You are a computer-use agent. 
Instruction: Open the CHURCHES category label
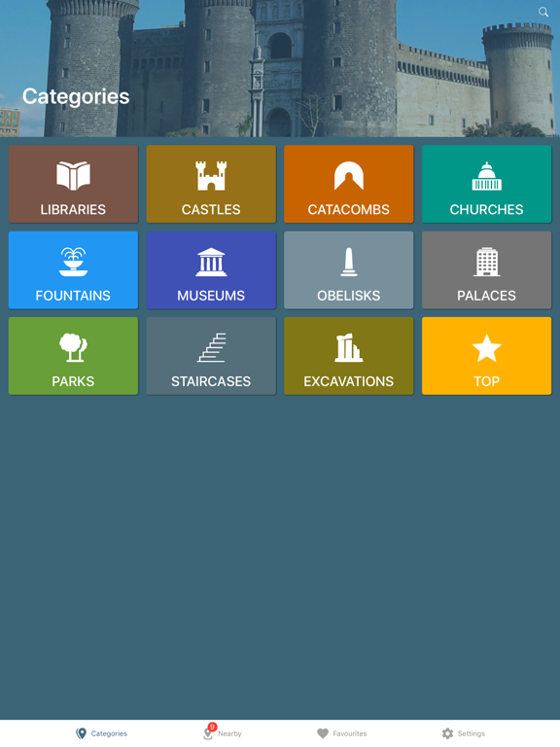point(486,210)
